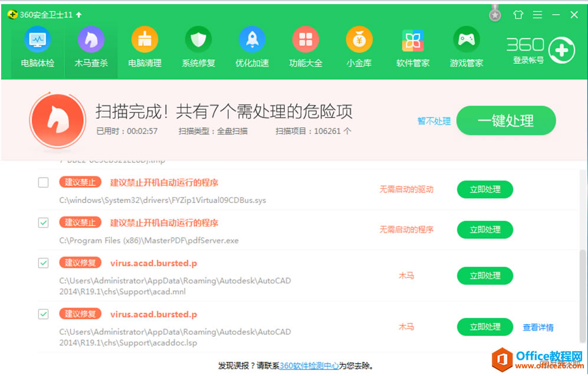Image resolution: width=588 pixels, height=376 pixels.
Task: Open the 电脑体检 computer checkup icon
Action: click(x=38, y=40)
